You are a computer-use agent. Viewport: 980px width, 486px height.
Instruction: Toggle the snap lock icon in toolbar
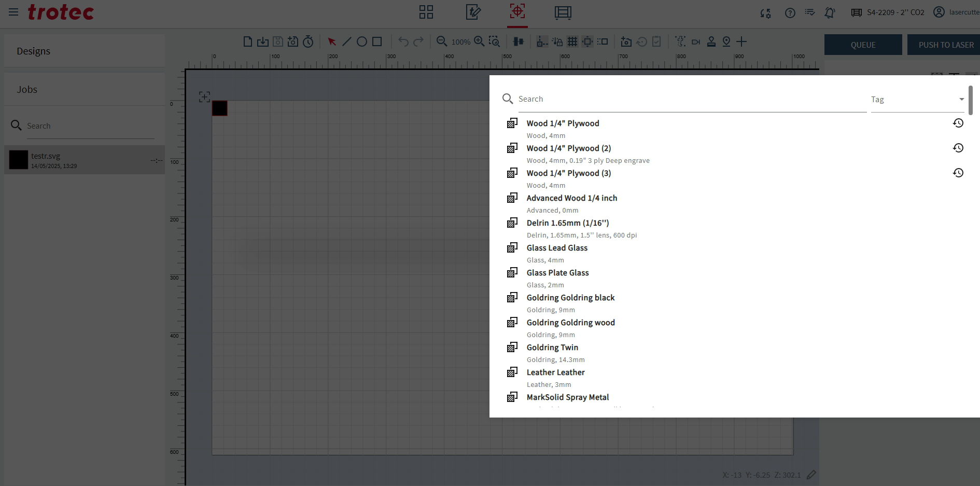[557, 41]
